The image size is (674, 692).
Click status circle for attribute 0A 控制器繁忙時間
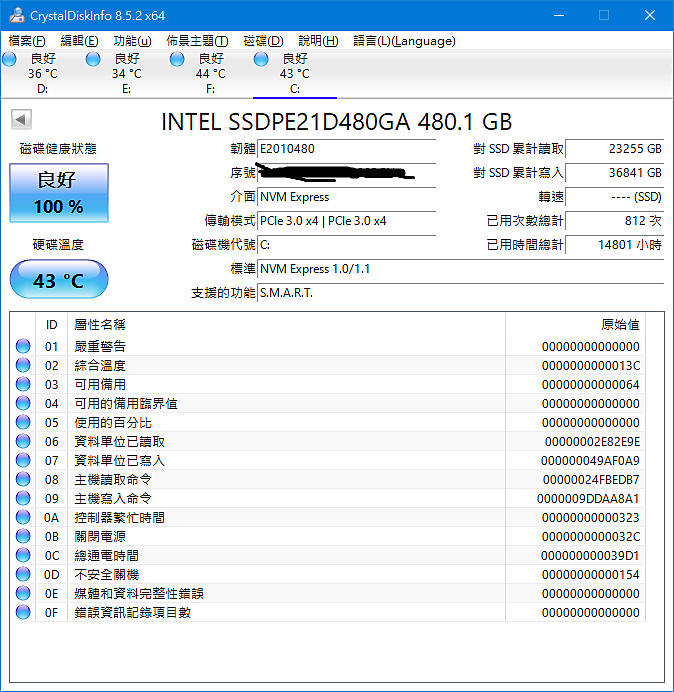(x=23, y=517)
